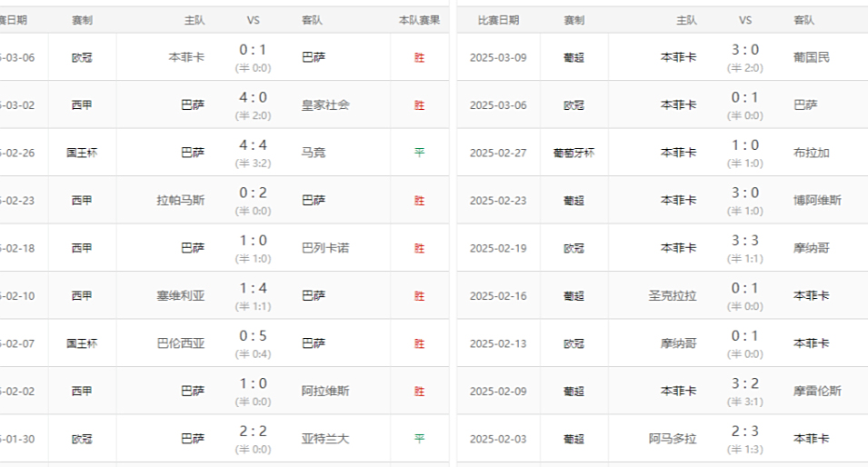Select the 博阿维斯 team link
The image size is (868, 467).
[817, 200]
